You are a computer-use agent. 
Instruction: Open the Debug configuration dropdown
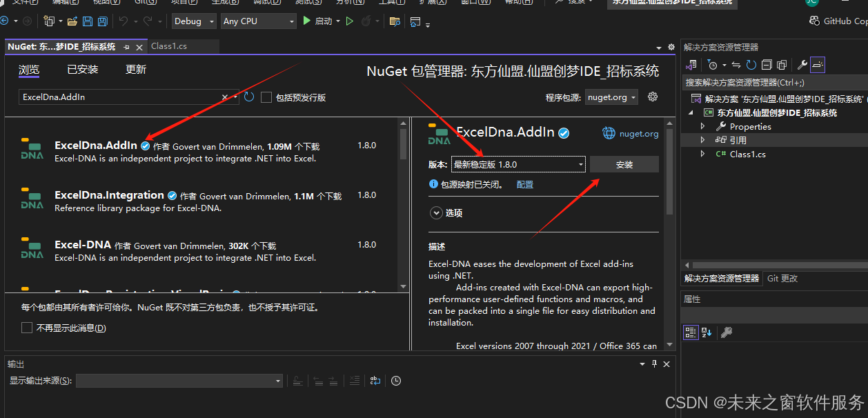click(195, 21)
